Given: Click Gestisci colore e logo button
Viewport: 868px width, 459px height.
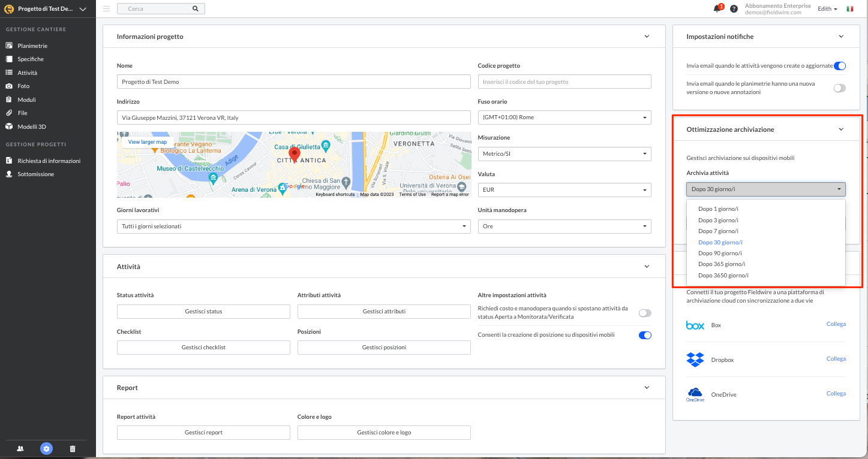Looking at the screenshot, I should 384,433.
